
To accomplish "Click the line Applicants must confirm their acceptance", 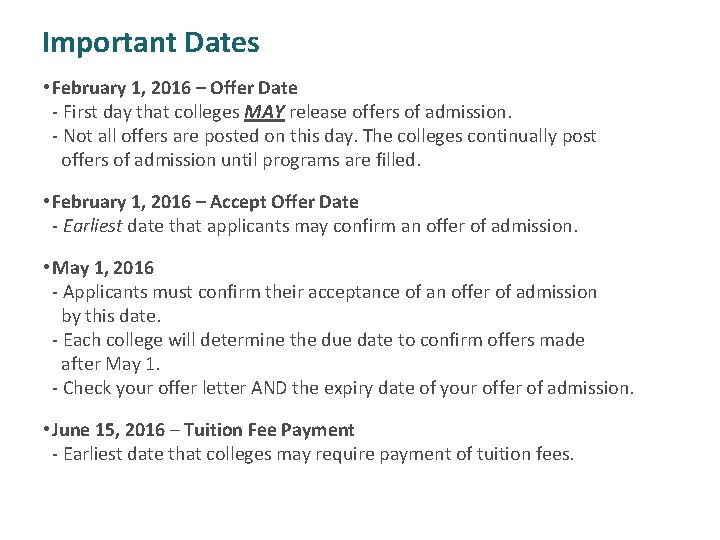I will pyautogui.click(x=330, y=292).
